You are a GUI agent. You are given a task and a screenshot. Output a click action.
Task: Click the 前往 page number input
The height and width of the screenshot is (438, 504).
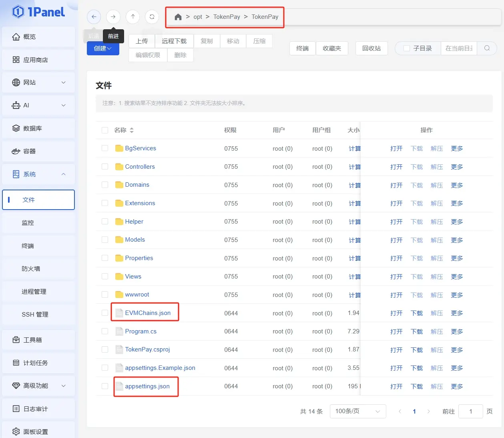pos(471,412)
